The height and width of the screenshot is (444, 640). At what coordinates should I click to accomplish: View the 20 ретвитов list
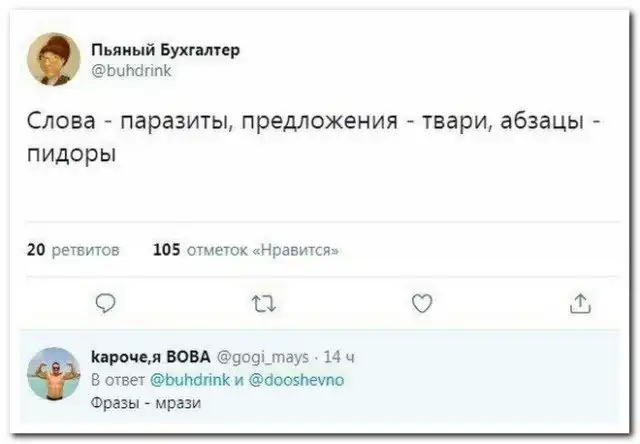point(72,250)
